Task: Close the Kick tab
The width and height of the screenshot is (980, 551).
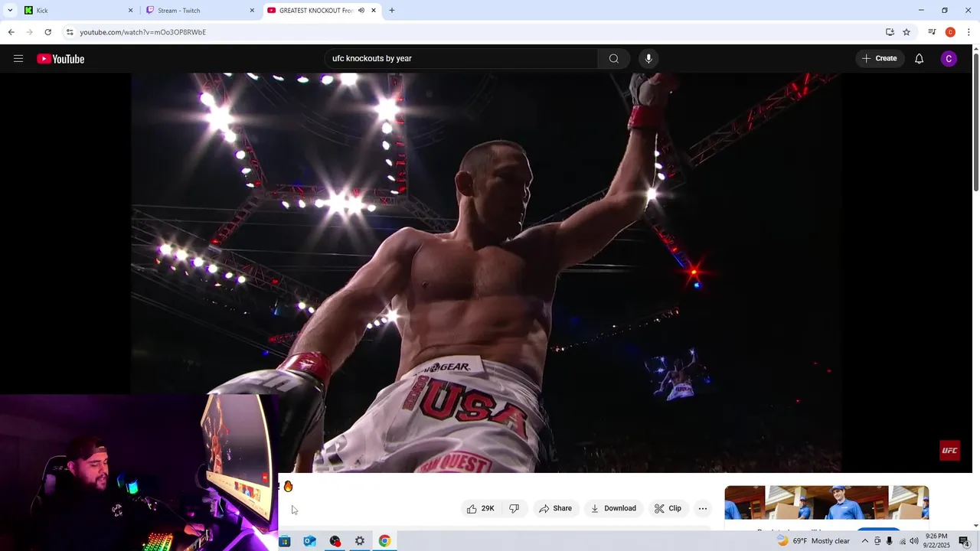Action: click(130, 11)
